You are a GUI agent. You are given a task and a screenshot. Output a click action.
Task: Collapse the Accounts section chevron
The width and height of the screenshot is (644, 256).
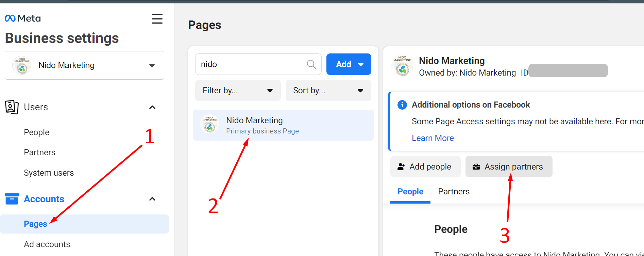tap(152, 199)
